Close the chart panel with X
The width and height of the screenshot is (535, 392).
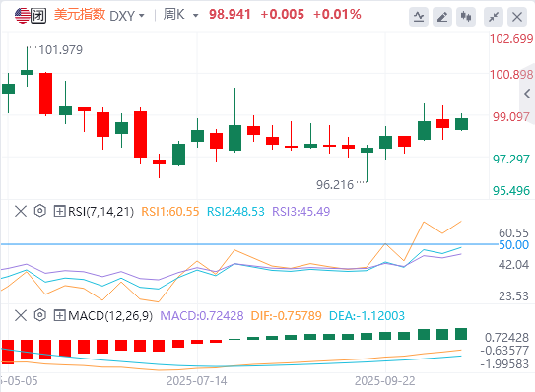click(517, 17)
